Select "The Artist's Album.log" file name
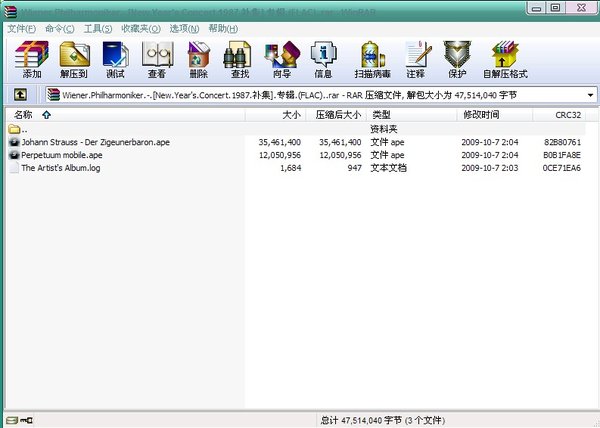This screenshot has height=428, width=600. click(61, 168)
